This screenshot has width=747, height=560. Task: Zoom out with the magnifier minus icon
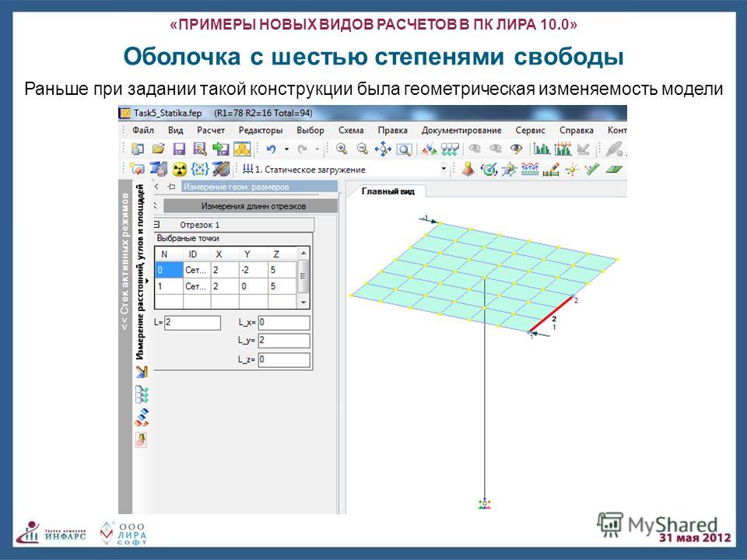click(362, 149)
